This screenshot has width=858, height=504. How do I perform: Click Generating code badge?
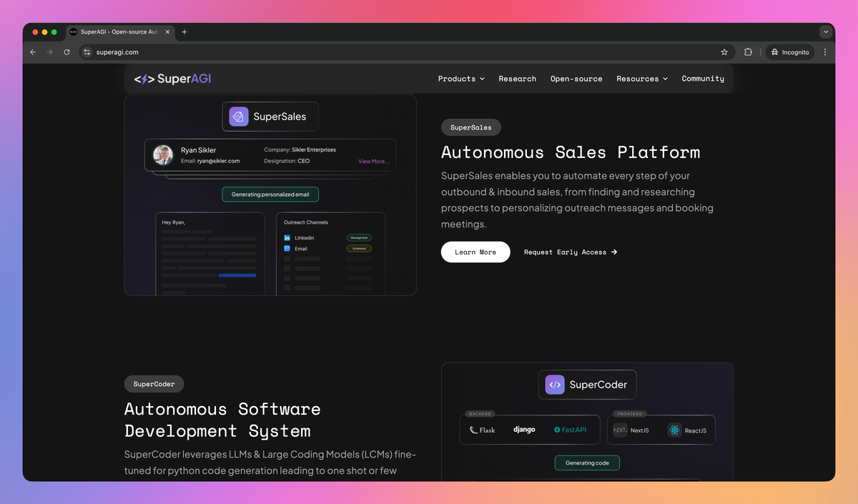pos(588,463)
